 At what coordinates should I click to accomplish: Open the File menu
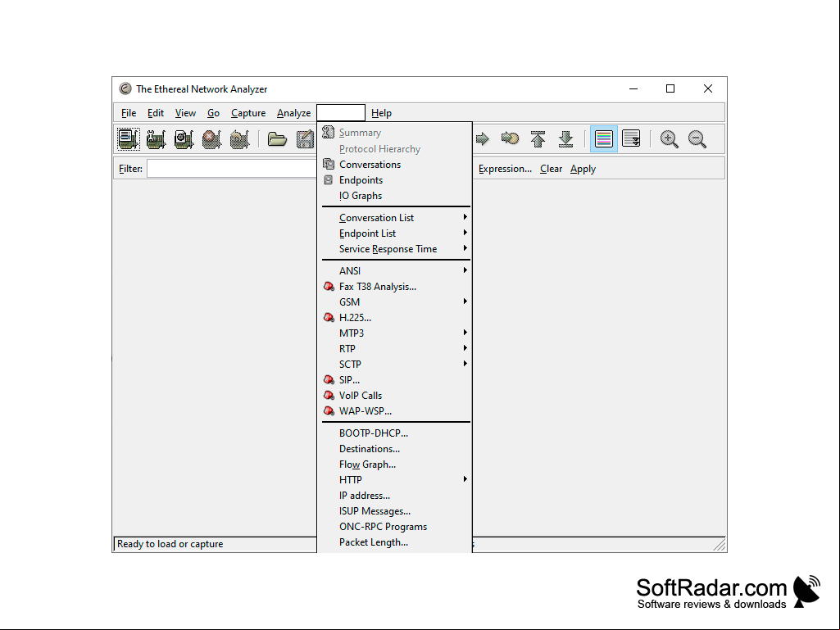(129, 113)
